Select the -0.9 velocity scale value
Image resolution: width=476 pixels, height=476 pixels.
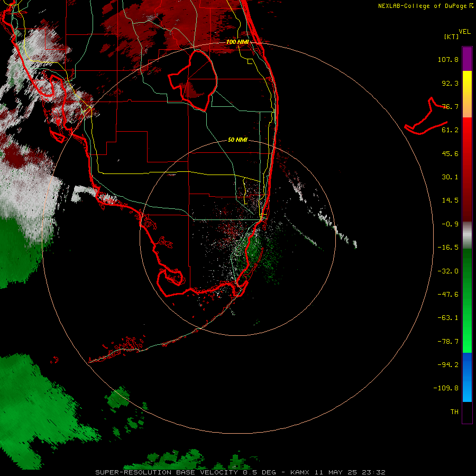[450, 224]
